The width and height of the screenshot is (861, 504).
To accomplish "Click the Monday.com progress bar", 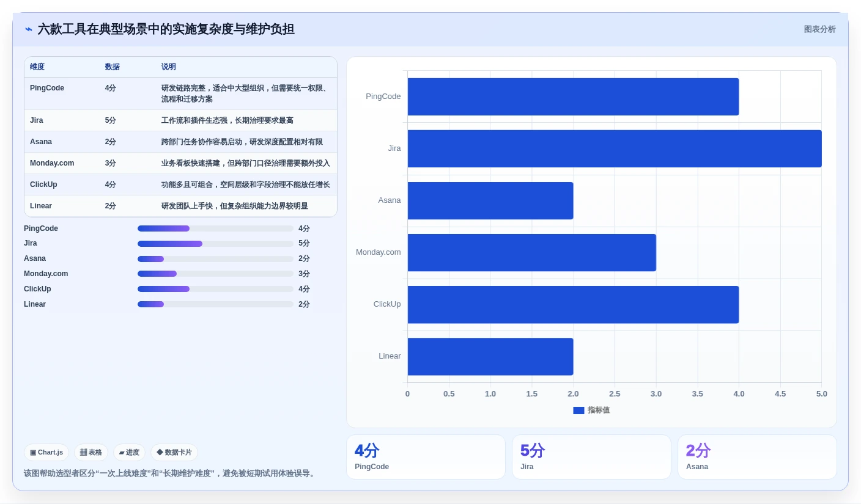I will pyautogui.click(x=215, y=274).
